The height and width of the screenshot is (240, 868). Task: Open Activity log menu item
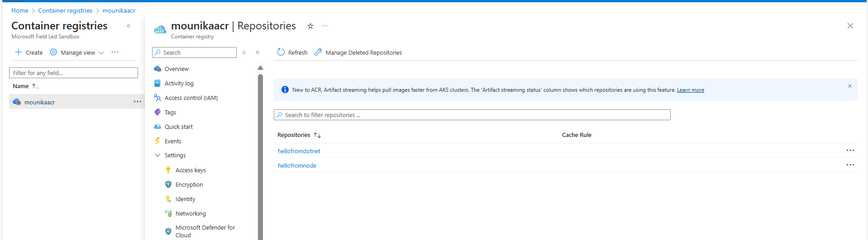[179, 83]
